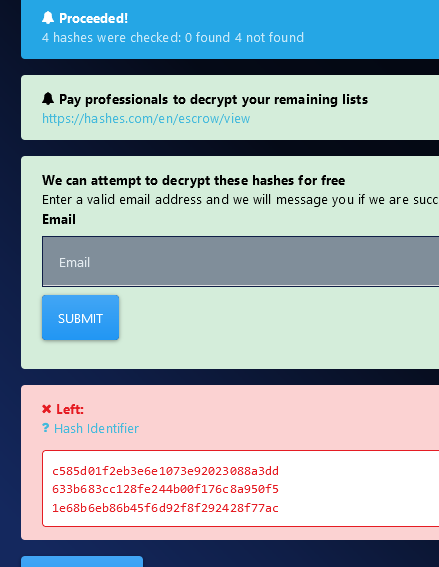Click the 'We can attempt to decrypt' heading

tap(193, 180)
